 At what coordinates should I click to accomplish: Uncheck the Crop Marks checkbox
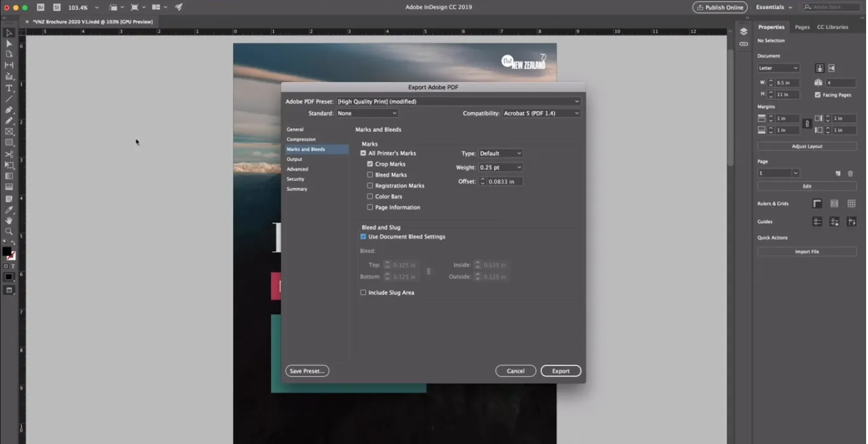tap(370, 164)
